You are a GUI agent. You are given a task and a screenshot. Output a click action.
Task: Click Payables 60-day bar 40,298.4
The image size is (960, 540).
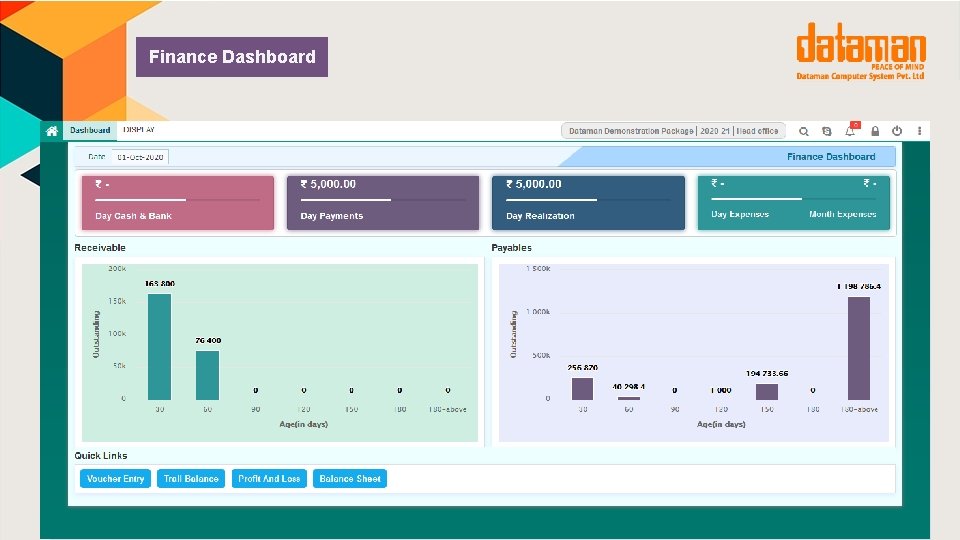coord(629,398)
